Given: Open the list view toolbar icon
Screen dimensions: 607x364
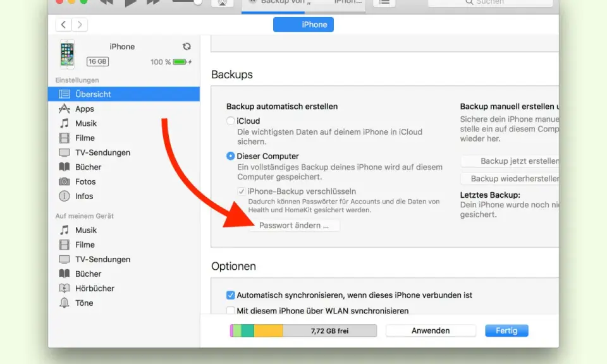Looking at the screenshot, I should click(x=384, y=3).
